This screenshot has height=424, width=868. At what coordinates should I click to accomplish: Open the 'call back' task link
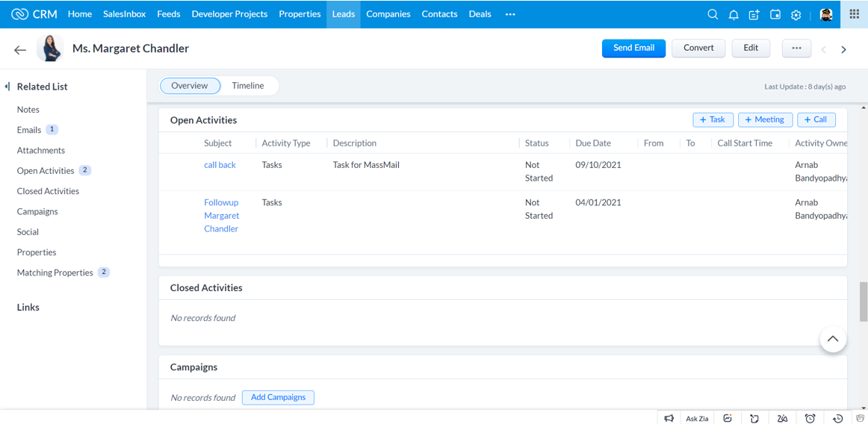coord(220,165)
